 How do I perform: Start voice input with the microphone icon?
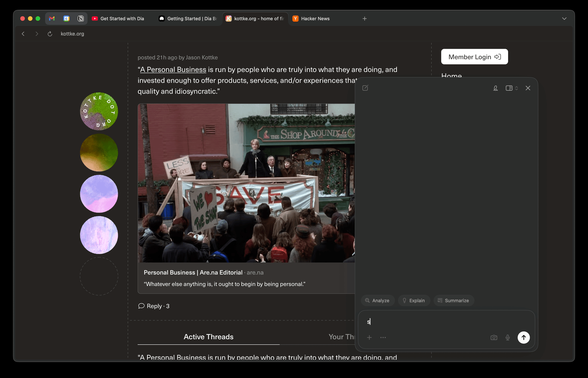507,338
